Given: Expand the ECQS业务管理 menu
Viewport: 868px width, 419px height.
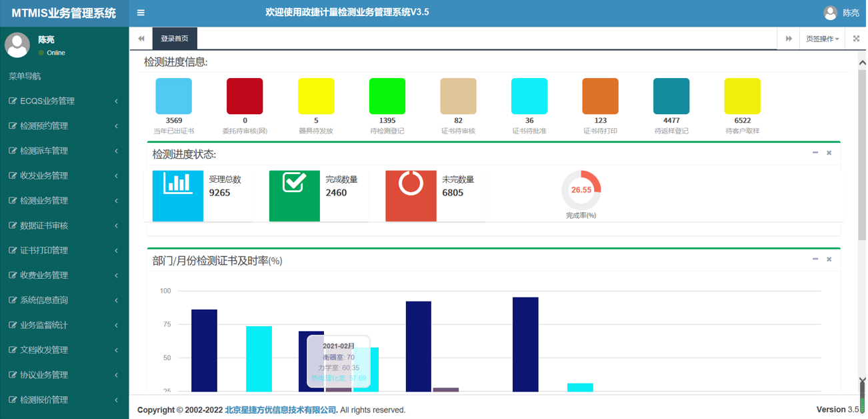Looking at the screenshot, I should pyautogui.click(x=64, y=101).
